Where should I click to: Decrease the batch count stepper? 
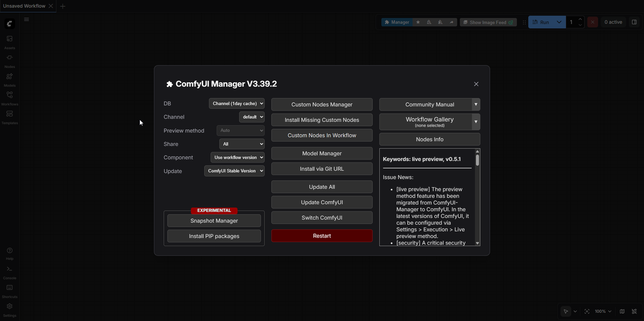coord(580,25)
